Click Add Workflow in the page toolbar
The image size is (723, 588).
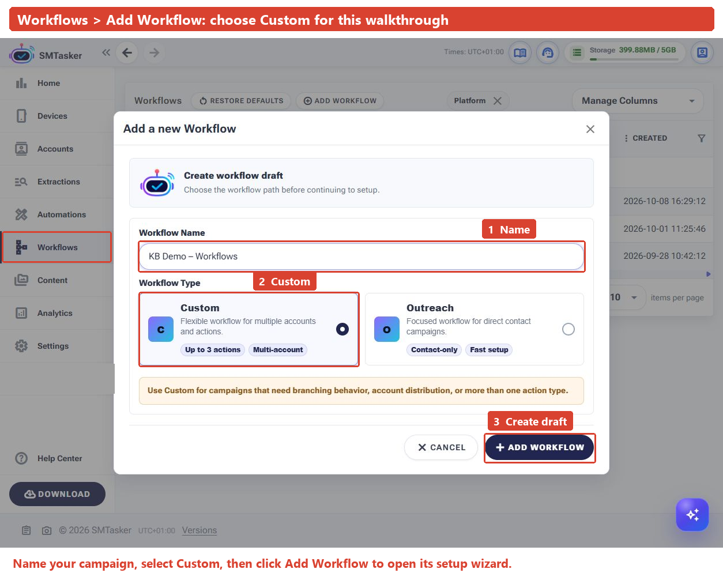coord(340,101)
